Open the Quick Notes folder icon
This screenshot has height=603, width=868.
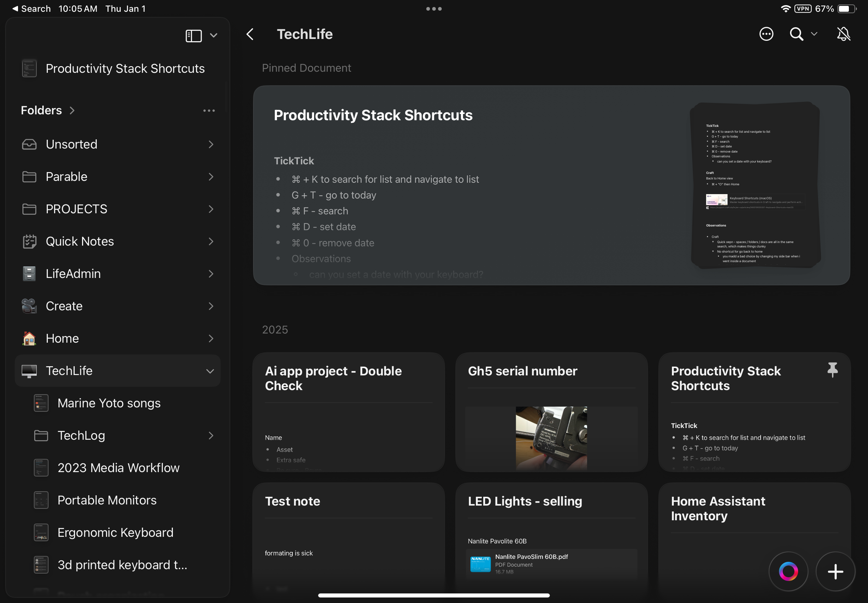29,242
